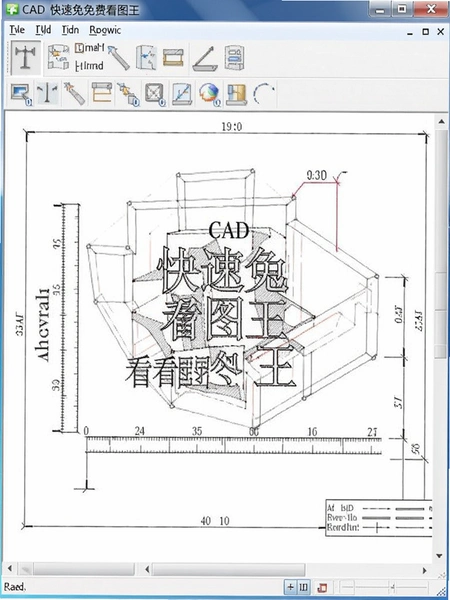Click the orange table frame icon in top row
450x600 pixels.
pos(173,57)
